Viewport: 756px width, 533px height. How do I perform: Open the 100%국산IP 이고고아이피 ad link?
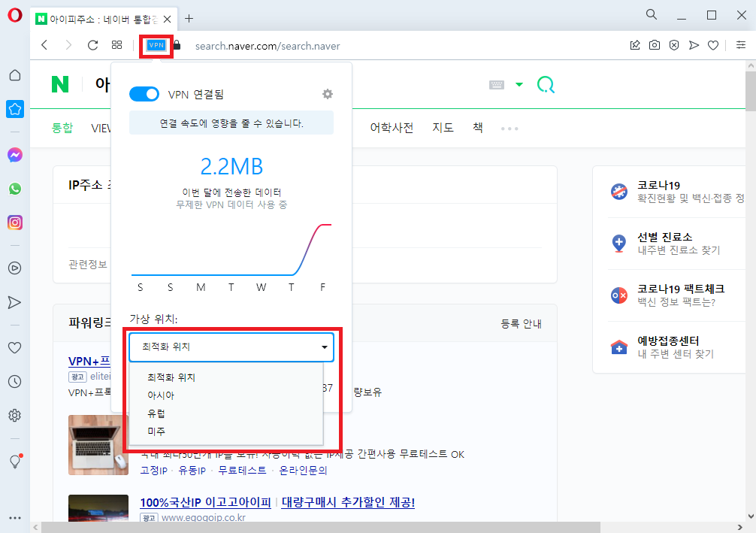click(x=205, y=502)
